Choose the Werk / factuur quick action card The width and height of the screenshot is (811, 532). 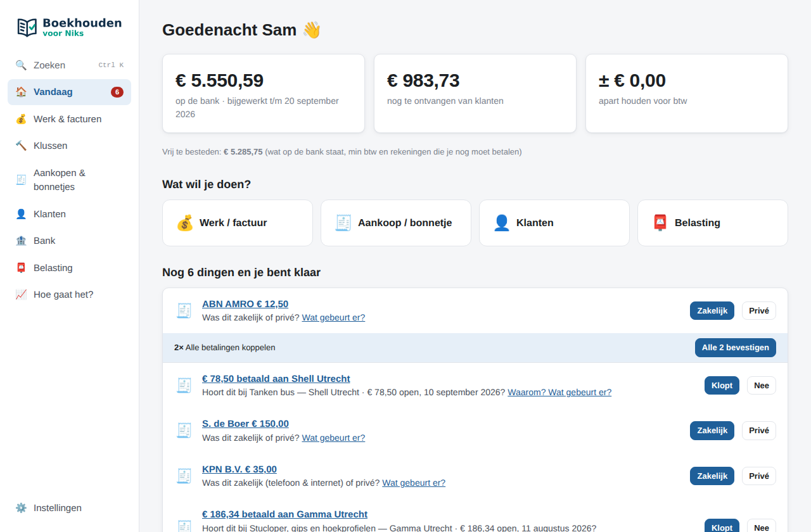tap(238, 223)
